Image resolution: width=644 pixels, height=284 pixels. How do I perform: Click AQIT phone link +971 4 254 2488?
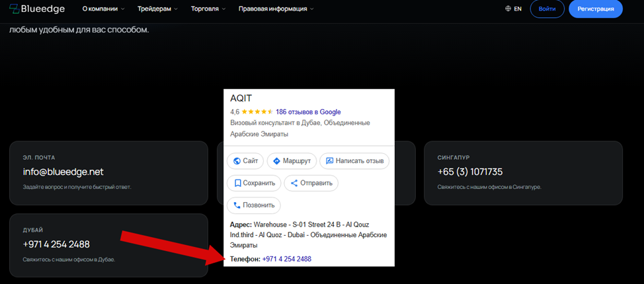287,259
